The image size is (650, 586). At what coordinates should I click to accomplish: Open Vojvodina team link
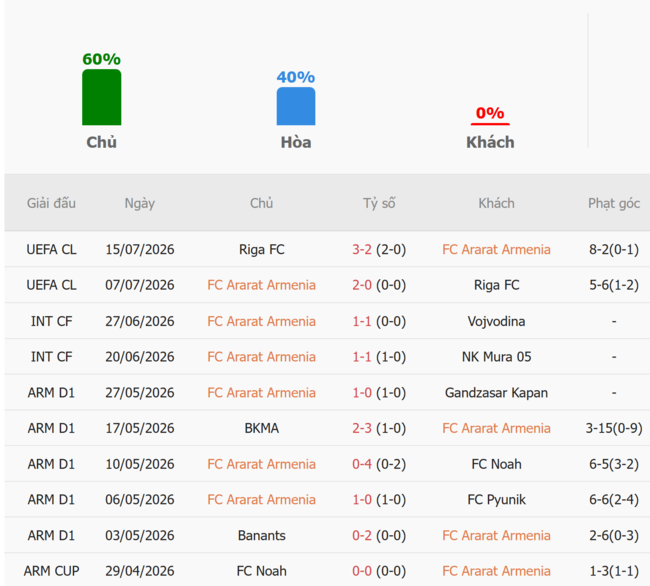496,321
